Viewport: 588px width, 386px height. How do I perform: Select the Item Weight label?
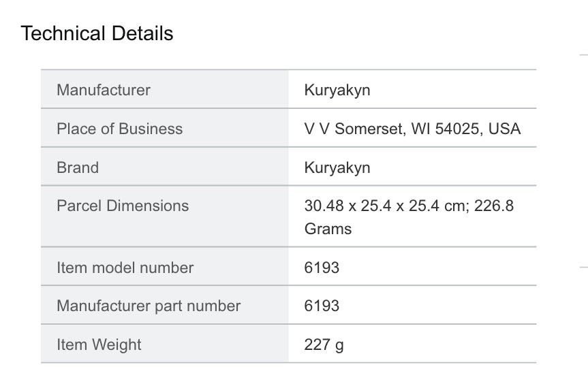tap(99, 344)
